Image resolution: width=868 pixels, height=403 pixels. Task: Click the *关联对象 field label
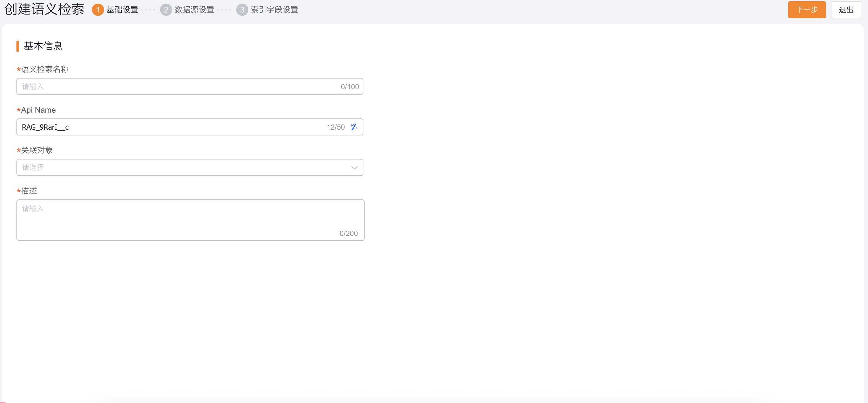point(35,150)
